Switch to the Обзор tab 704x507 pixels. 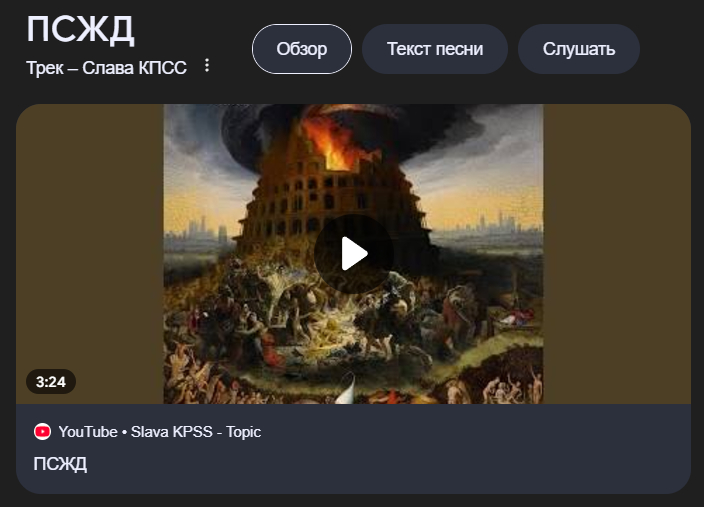pyautogui.click(x=302, y=49)
